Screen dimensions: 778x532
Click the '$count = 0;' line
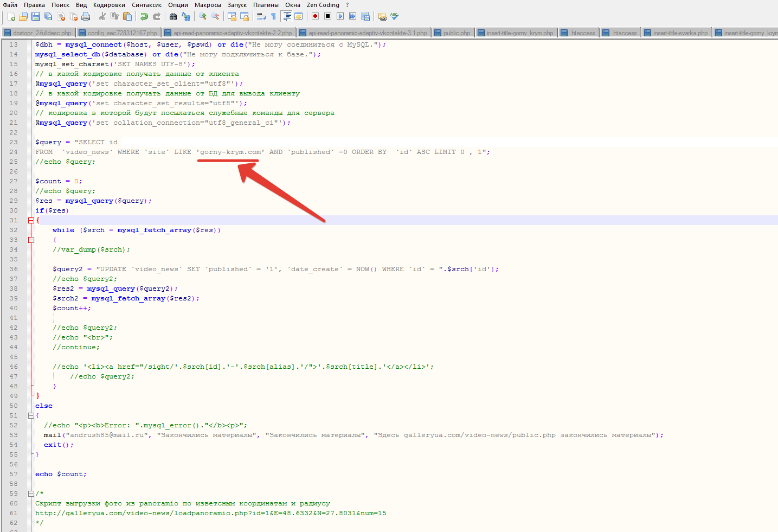(x=59, y=181)
